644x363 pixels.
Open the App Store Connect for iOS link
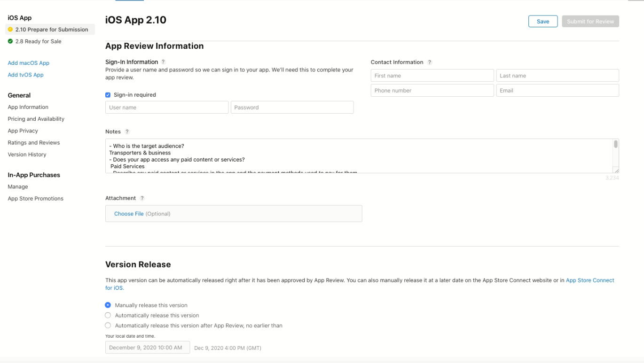point(590,280)
